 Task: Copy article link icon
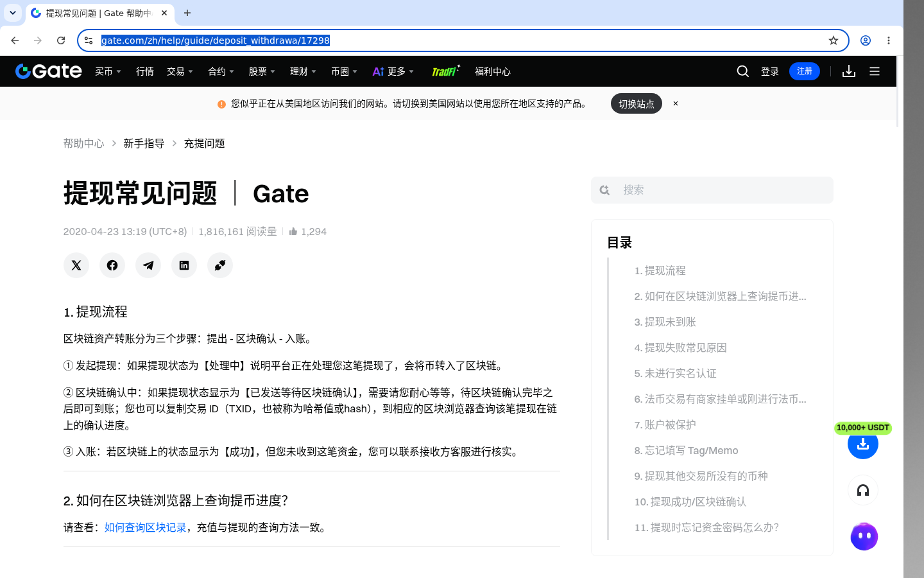coord(220,265)
